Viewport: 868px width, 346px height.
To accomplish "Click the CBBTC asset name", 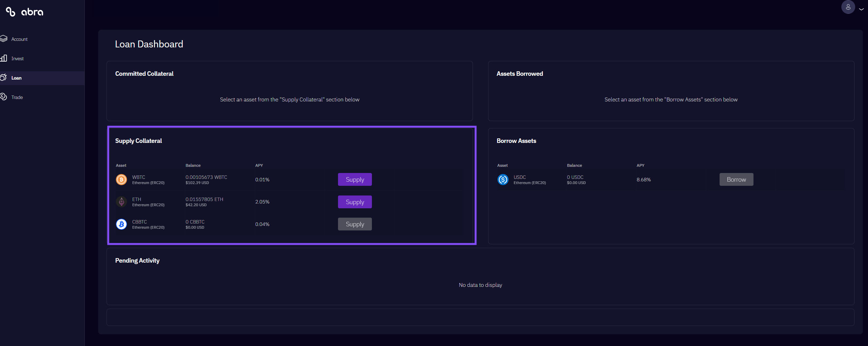I will (x=139, y=222).
